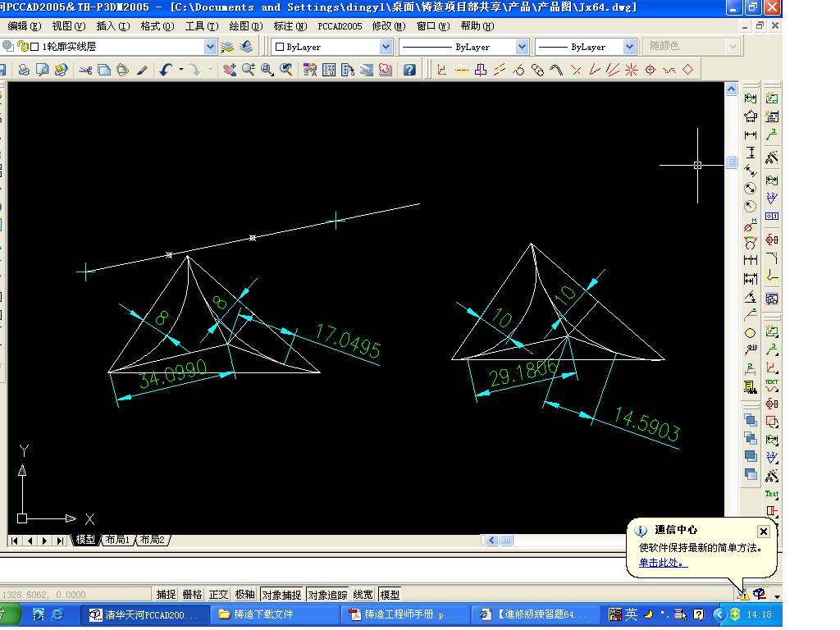Open the 修改(M) menu
840x630 pixels.
point(388,26)
